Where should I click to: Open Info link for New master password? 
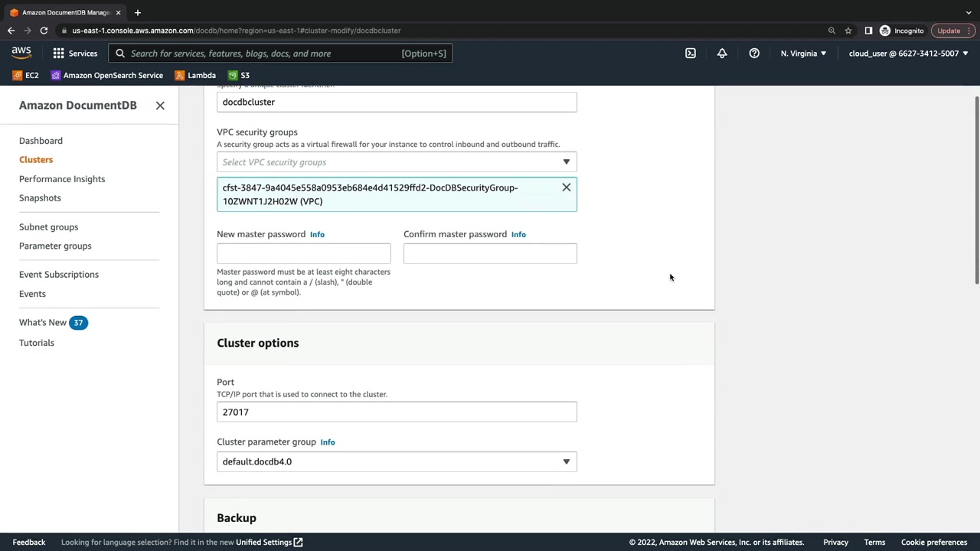[317, 234]
